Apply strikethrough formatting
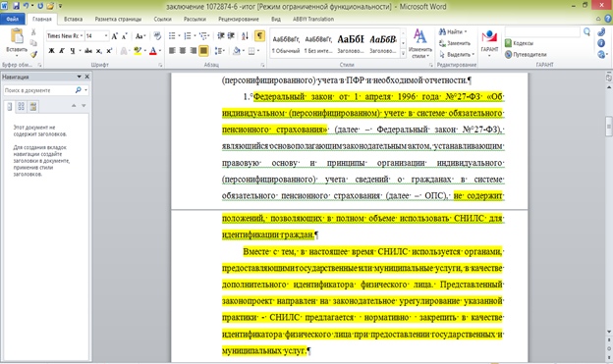 88,51
